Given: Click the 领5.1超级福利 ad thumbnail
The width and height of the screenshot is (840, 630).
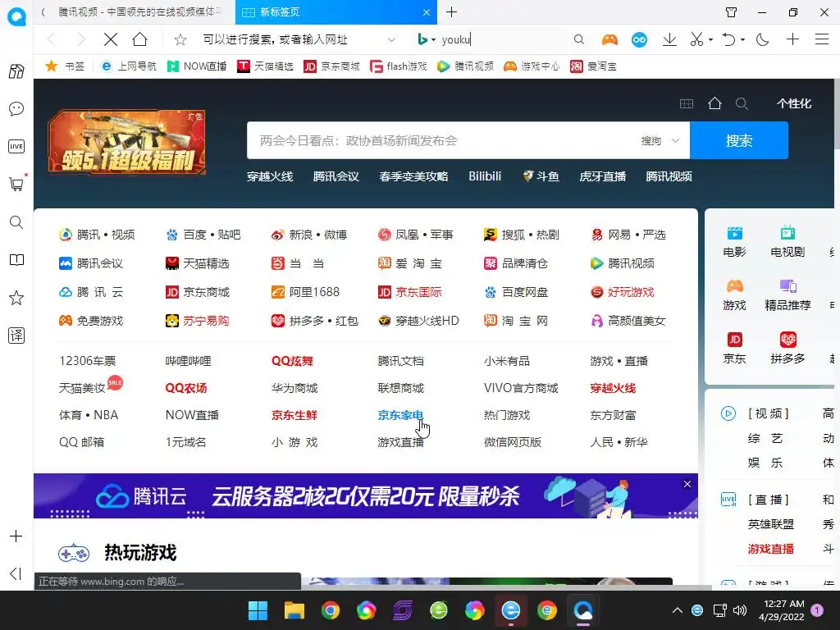Looking at the screenshot, I should pyautogui.click(x=126, y=142).
